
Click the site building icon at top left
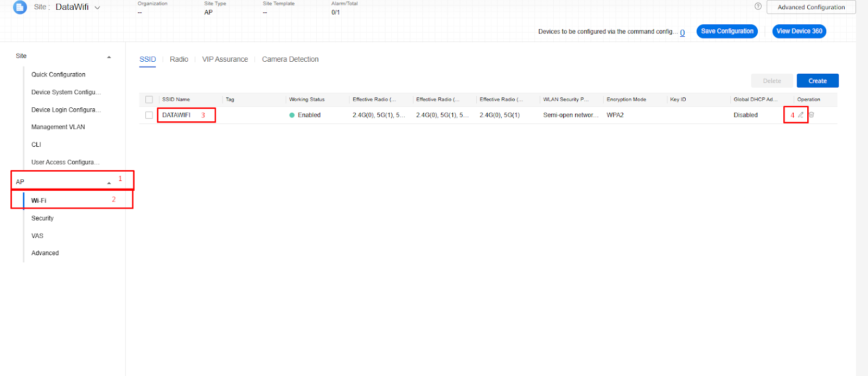tap(20, 7)
